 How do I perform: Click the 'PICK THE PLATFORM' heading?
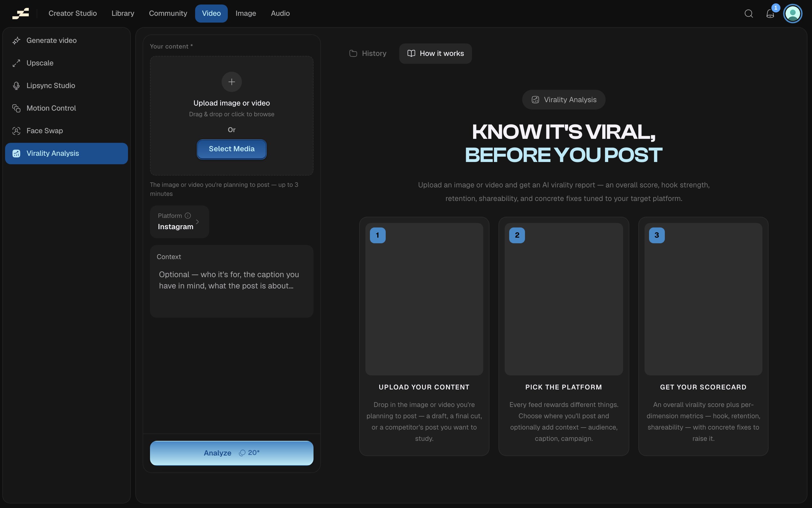[564, 387]
